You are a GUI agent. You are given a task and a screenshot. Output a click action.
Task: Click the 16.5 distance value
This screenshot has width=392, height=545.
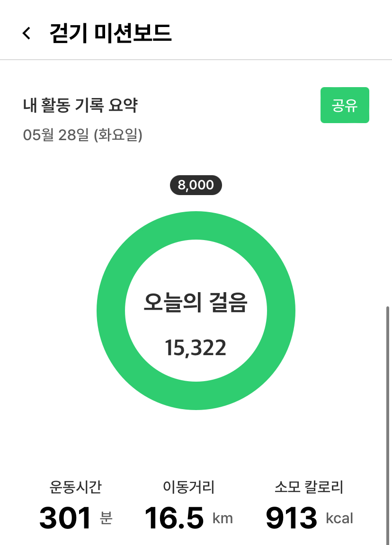click(x=174, y=518)
